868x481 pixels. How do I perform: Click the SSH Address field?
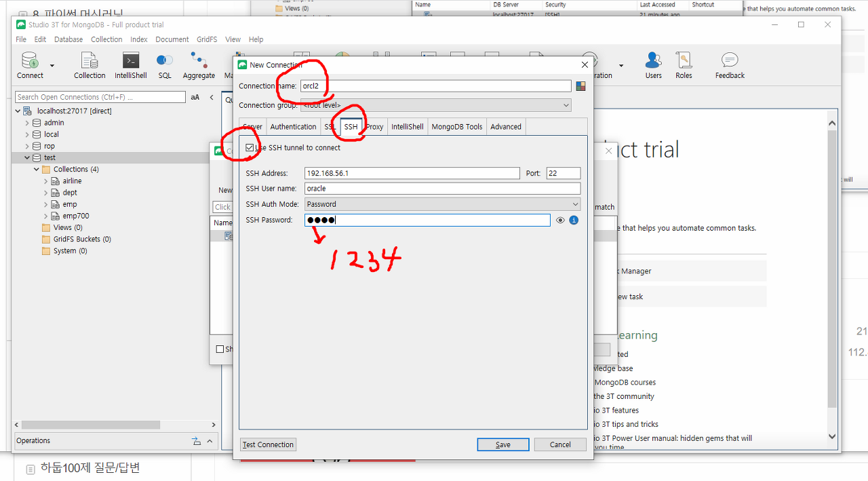point(412,173)
